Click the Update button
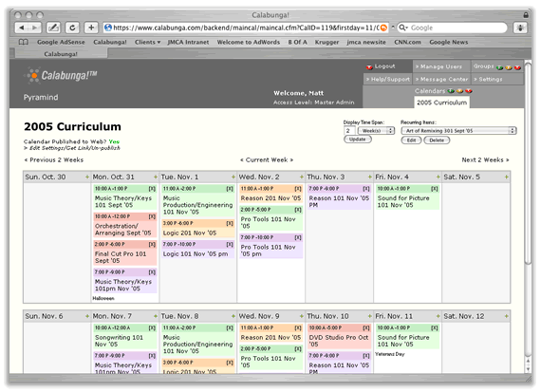This screenshot has height=392, width=541. click(x=358, y=140)
